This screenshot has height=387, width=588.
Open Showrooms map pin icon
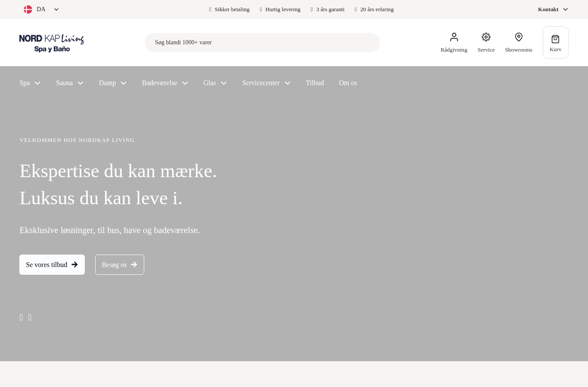click(x=519, y=37)
